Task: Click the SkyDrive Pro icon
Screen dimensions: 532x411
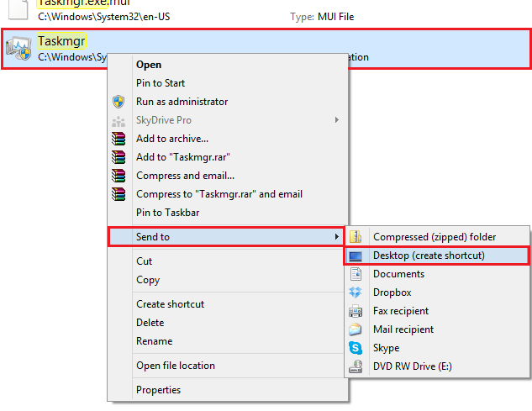Action: pos(119,120)
